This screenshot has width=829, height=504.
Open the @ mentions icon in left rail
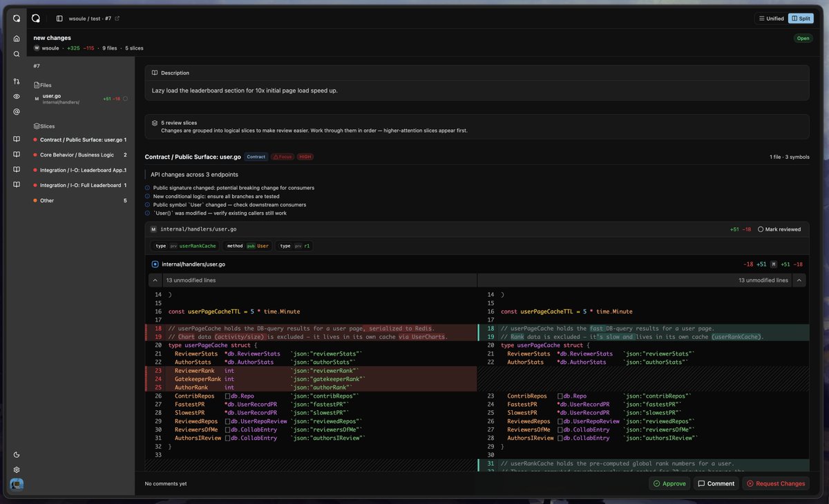click(17, 111)
